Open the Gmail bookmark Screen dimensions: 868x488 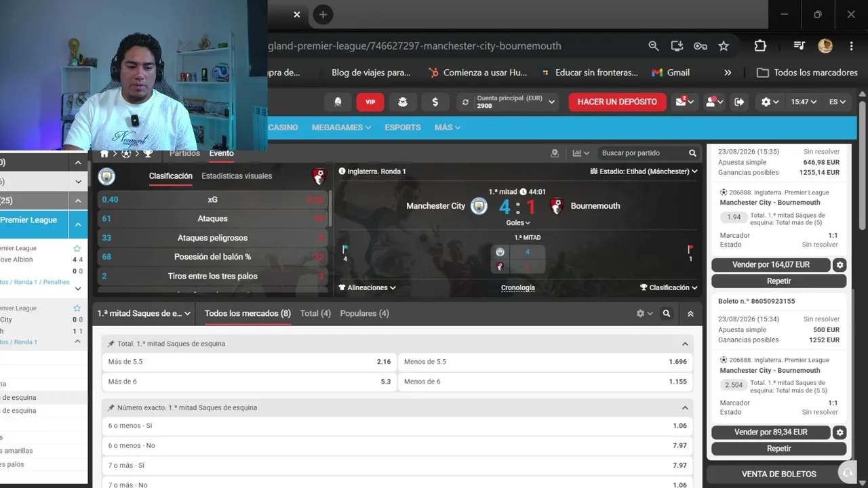point(671,73)
